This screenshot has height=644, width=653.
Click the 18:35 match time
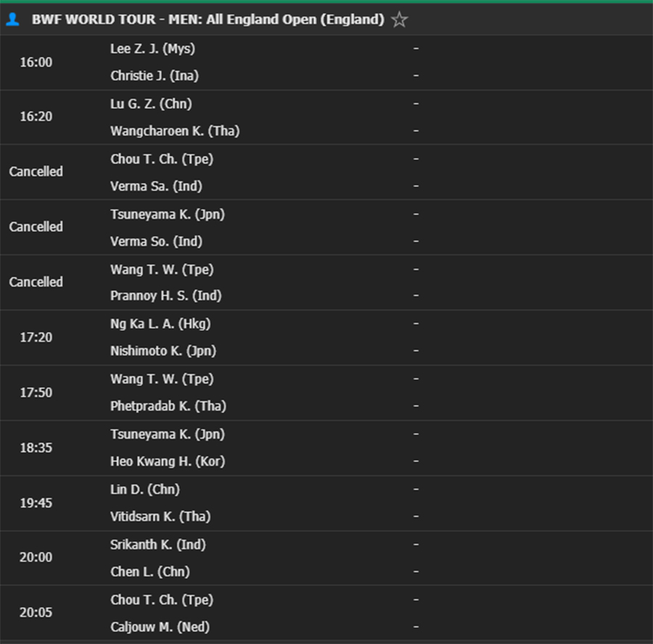tap(36, 448)
